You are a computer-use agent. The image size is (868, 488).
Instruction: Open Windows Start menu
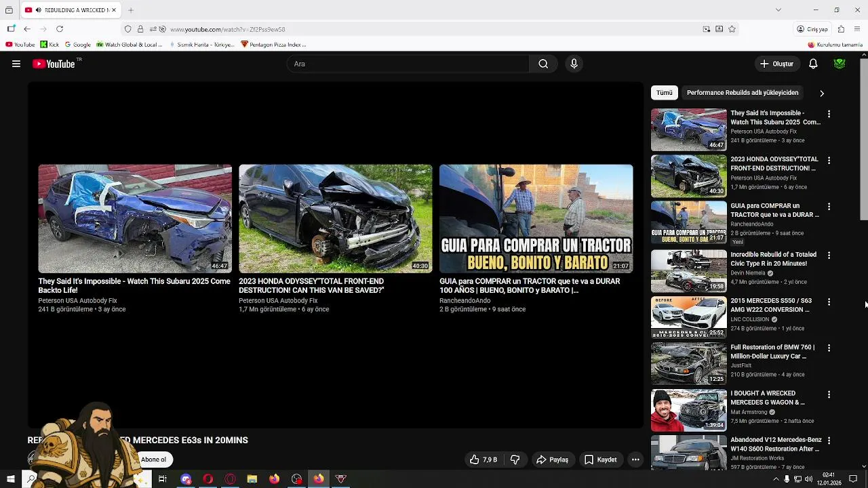coord(10,479)
